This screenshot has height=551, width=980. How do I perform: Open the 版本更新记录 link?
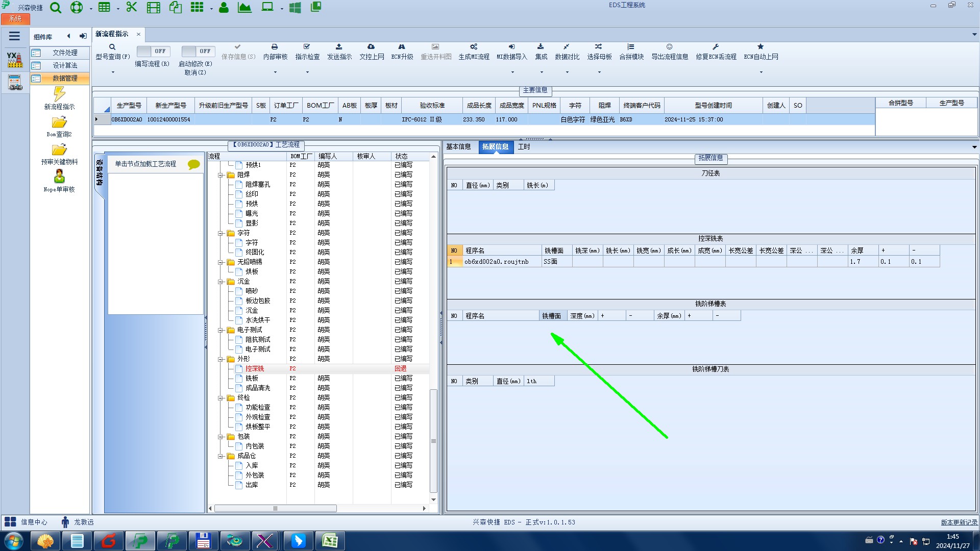pyautogui.click(x=959, y=522)
